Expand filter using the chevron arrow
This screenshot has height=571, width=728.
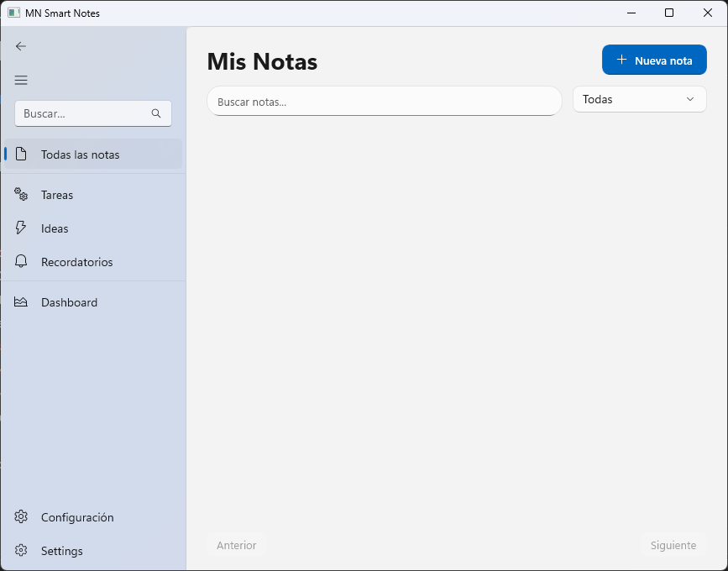coord(690,99)
